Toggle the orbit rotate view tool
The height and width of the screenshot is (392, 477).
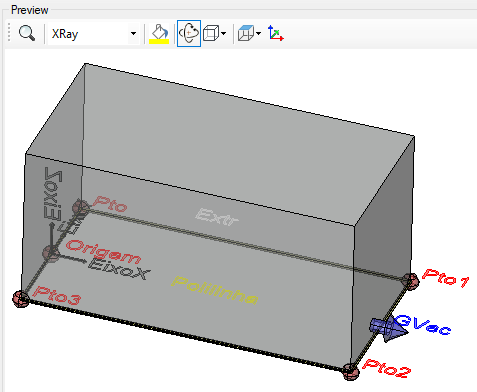click(x=189, y=33)
